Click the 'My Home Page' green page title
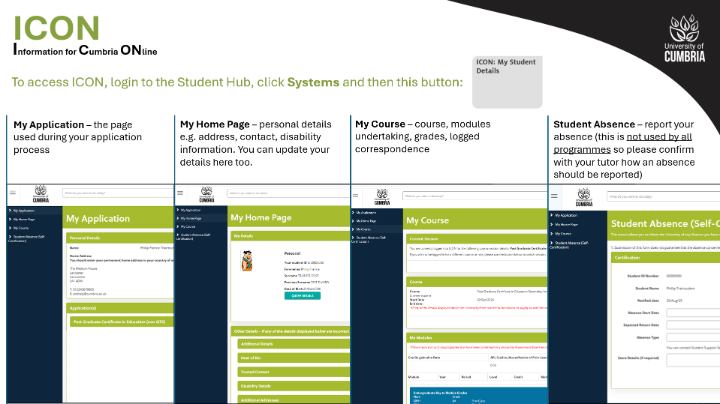Screen dimensions: 720x404 coord(261,218)
